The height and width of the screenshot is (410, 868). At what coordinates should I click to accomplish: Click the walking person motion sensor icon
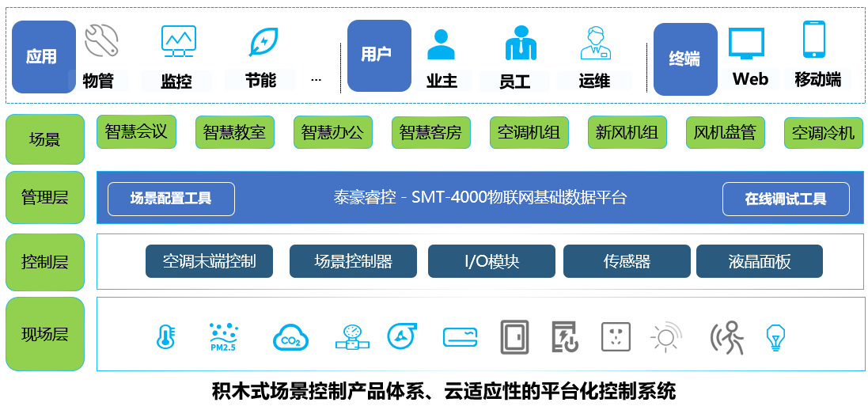727,337
